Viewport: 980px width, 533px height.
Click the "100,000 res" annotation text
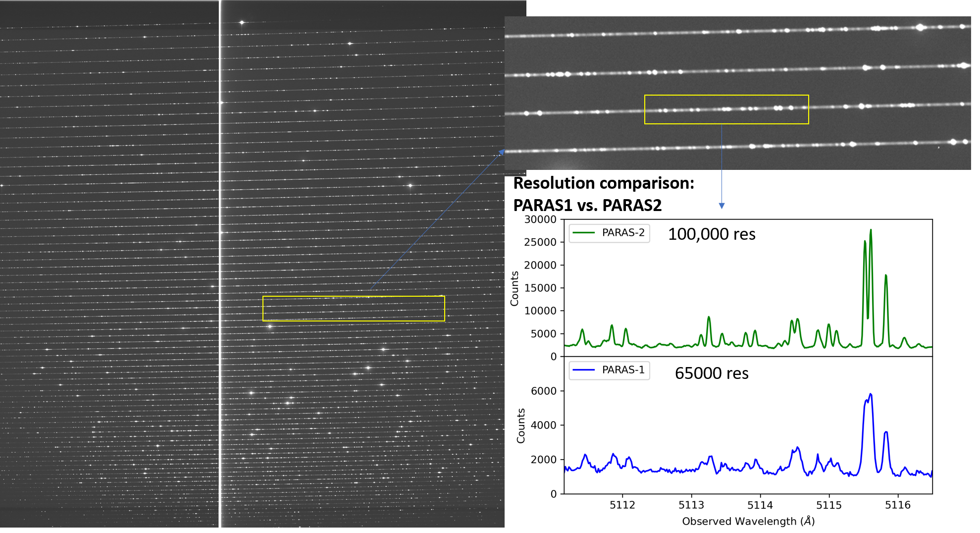tap(712, 234)
